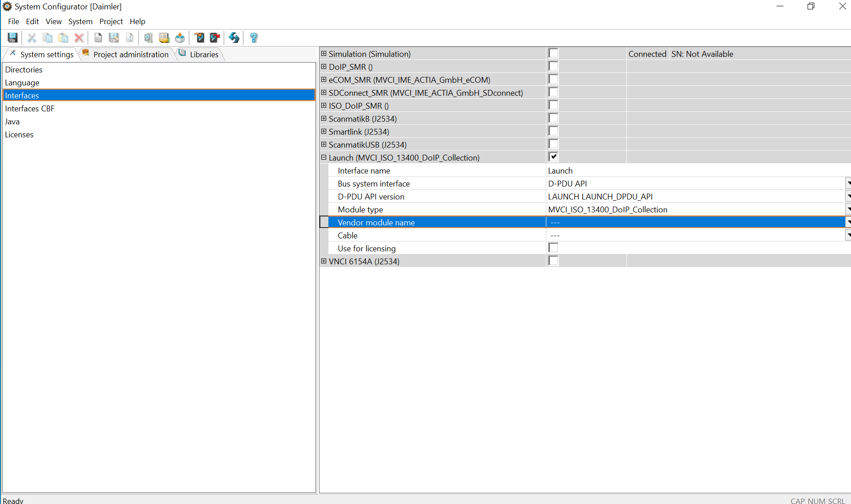
Task: Enable the ISO_DoIP_SMR interface checkbox
Action: coord(553,105)
